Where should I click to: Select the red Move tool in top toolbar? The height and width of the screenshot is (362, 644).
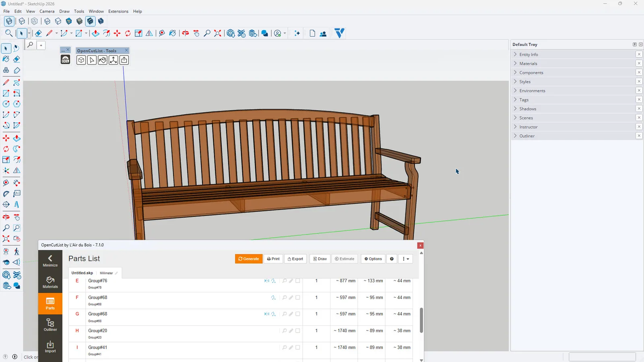117,33
